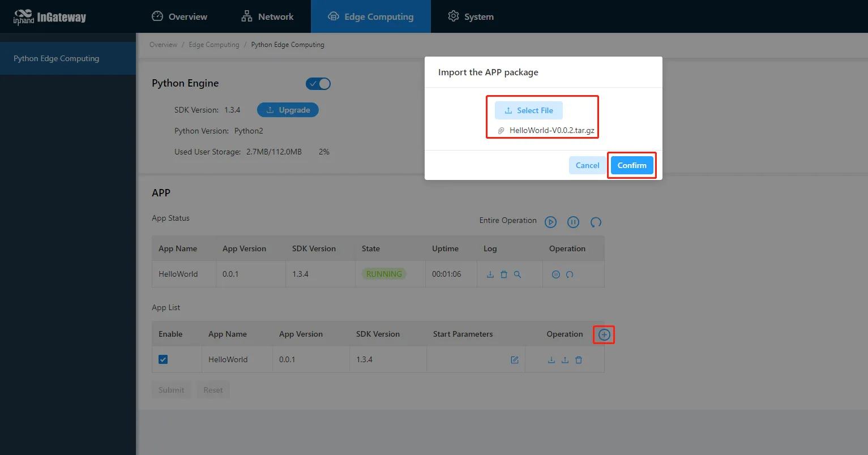
Task: Click the Select File button
Action: pos(529,110)
